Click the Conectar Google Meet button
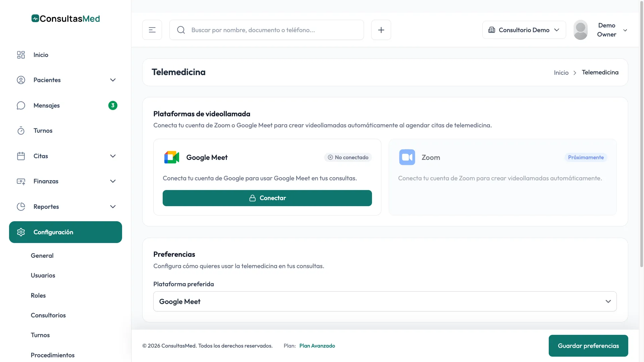The height and width of the screenshot is (362, 644). click(267, 198)
